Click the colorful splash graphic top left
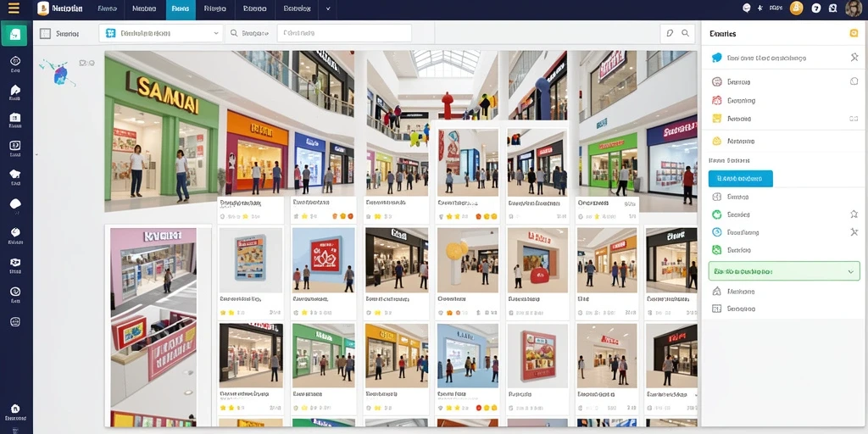The width and height of the screenshot is (868, 434). 58,73
